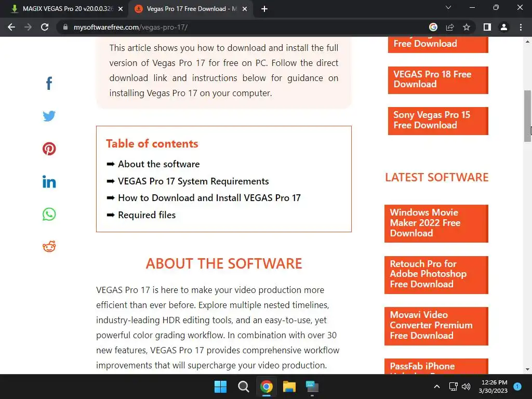Click the scrollbar down arrow
Image resolution: width=532 pixels, height=399 pixels.
tap(527, 369)
